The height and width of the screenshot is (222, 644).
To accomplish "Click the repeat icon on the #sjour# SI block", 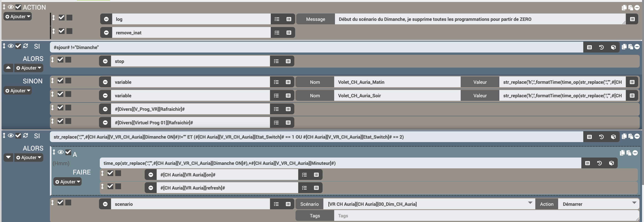I will click(x=26, y=46).
